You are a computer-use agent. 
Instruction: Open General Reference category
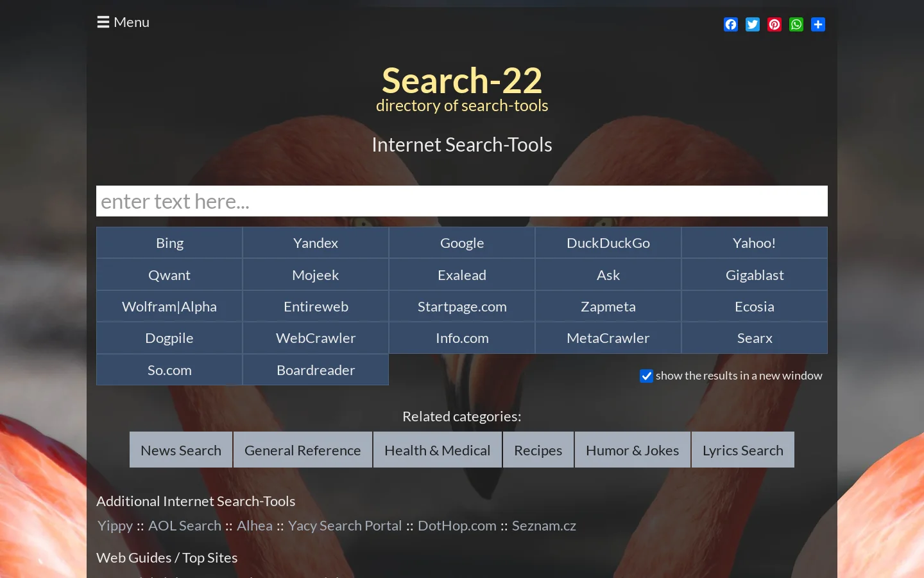pyautogui.click(x=303, y=450)
